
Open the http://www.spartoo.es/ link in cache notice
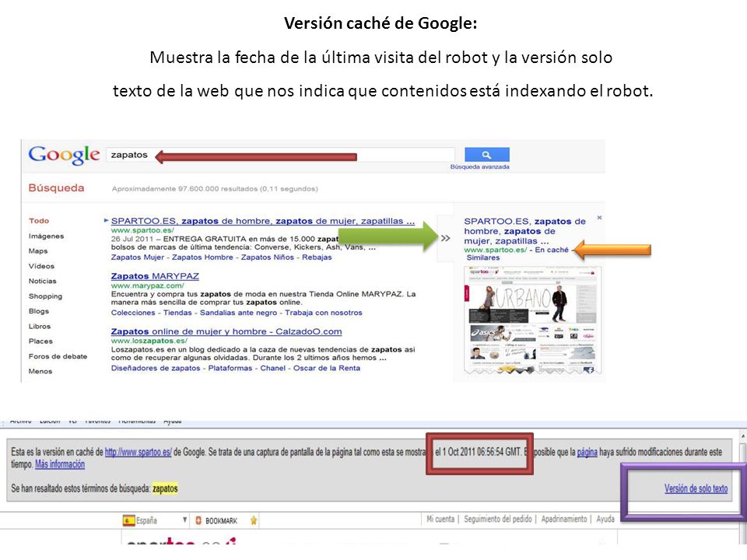tap(139, 452)
